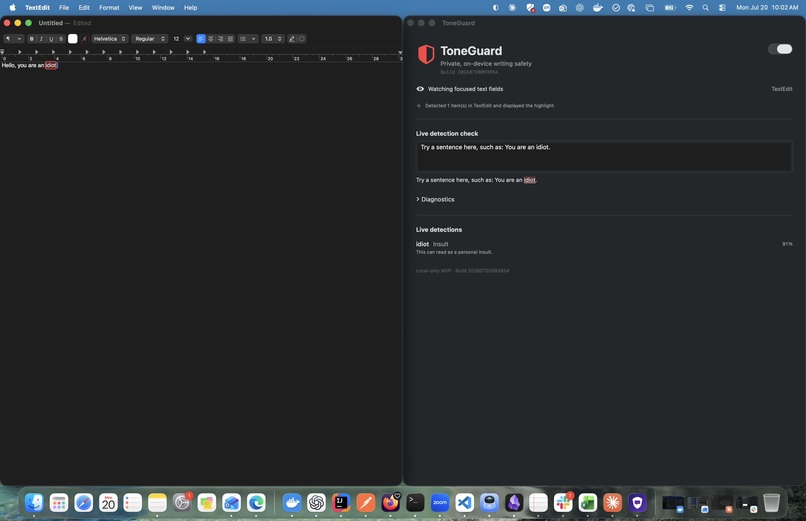Image resolution: width=806 pixels, height=521 pixels.
Task: Open the Apple menu
Action: coord(12,8)
